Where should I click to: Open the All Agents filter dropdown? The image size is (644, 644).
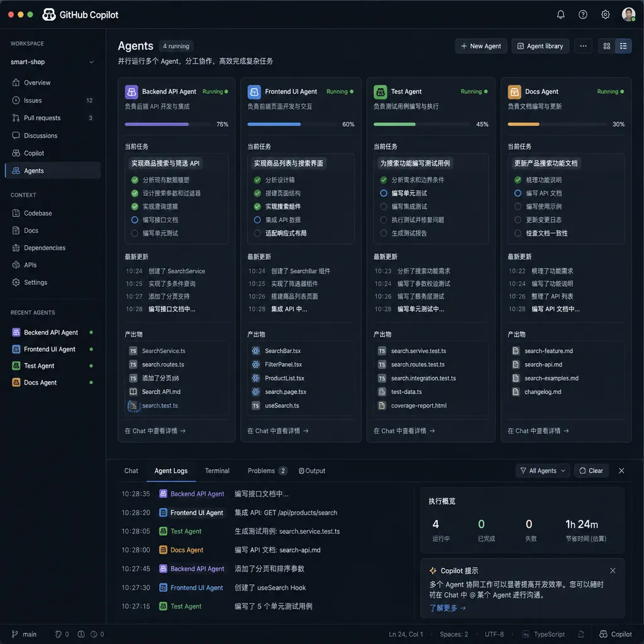tap(543, 470)
